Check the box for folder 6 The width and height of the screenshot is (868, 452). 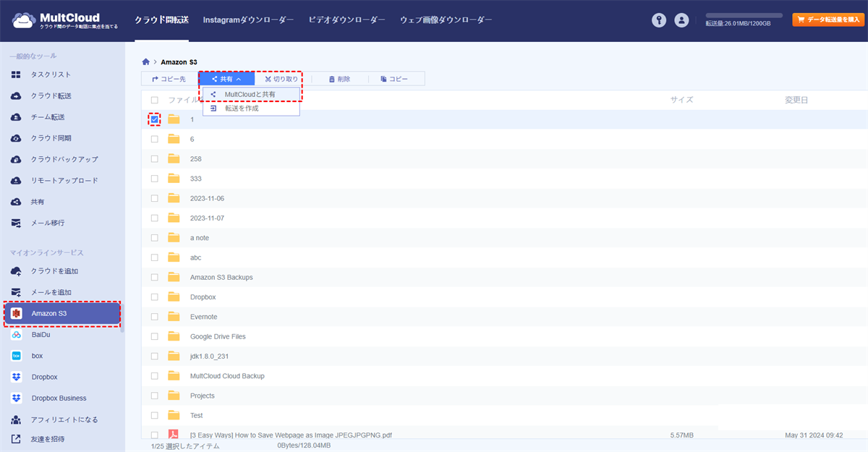click(154, 139)
